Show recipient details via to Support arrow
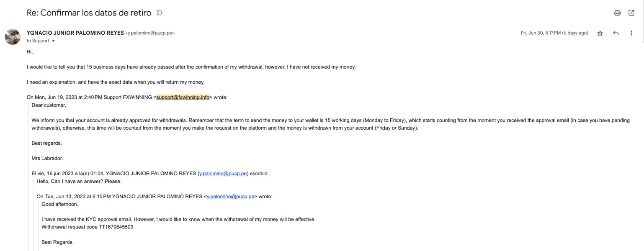The width and height of the screenshot is (644, 251). 53,41
